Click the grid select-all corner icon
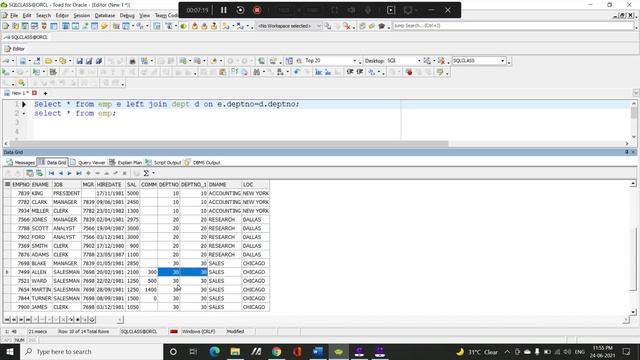Viewport: 640px width, 360px height. tap(7, 184)
